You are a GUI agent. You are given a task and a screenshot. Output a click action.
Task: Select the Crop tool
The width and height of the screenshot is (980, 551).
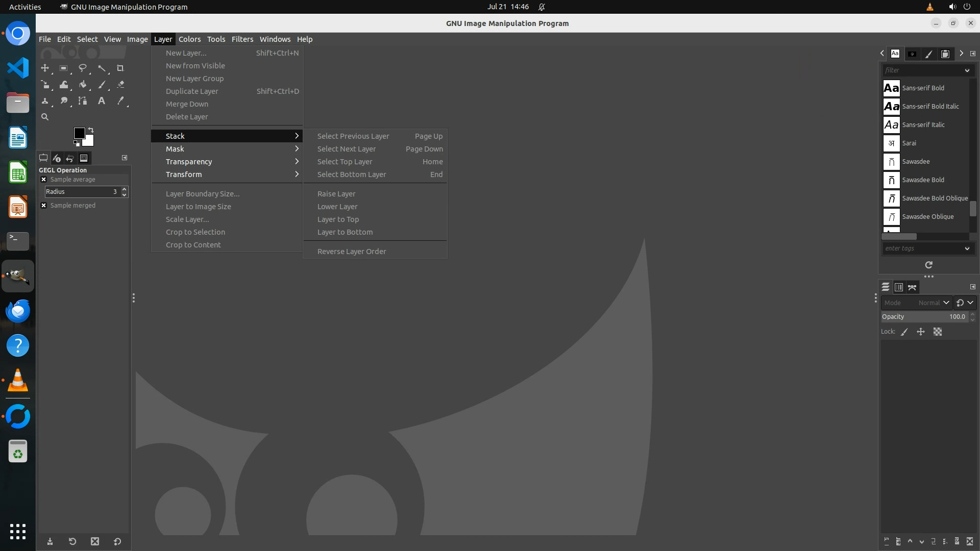click(120, 68)
